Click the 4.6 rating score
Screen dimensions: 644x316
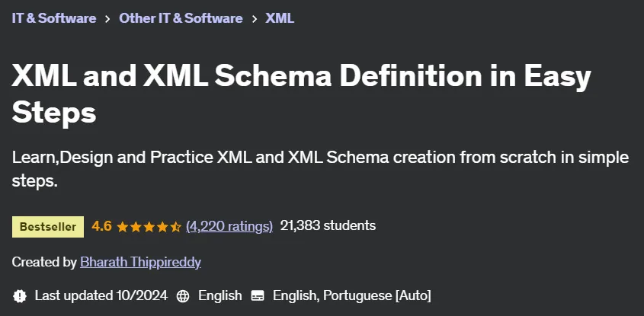101,225
